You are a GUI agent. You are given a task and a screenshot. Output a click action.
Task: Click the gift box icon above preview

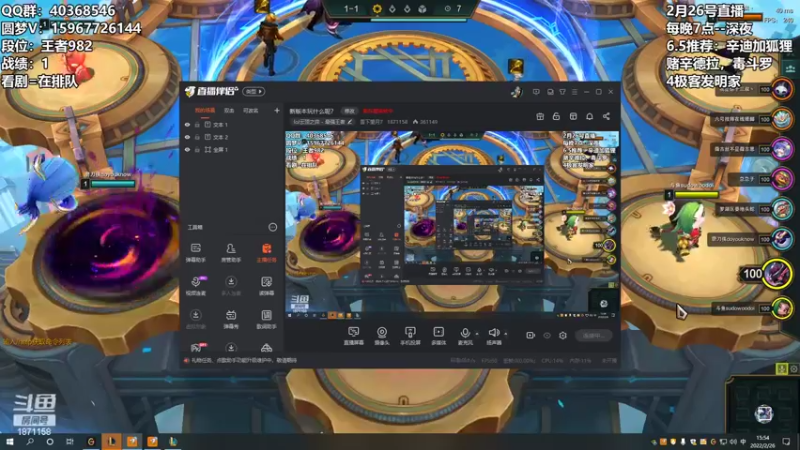(540, 116)
